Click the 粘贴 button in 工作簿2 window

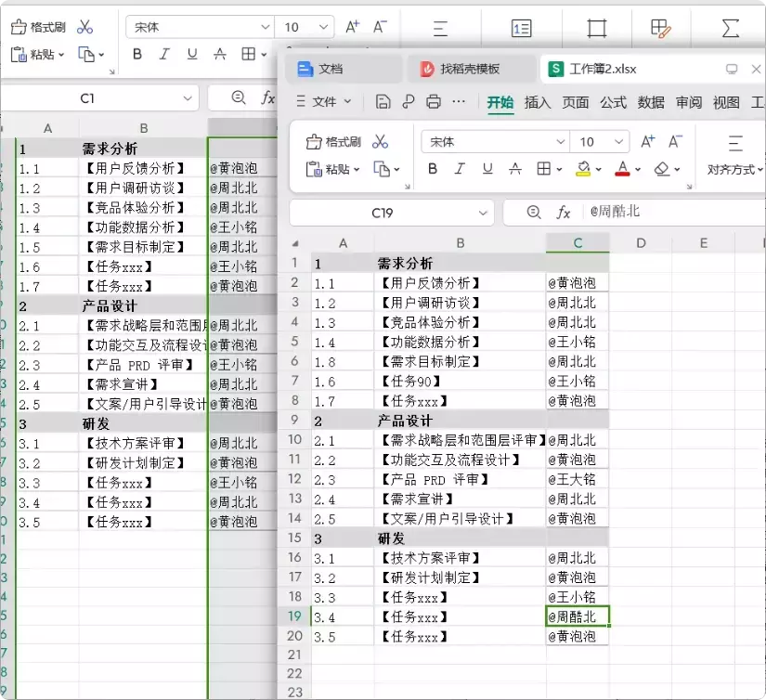(331, 169)
